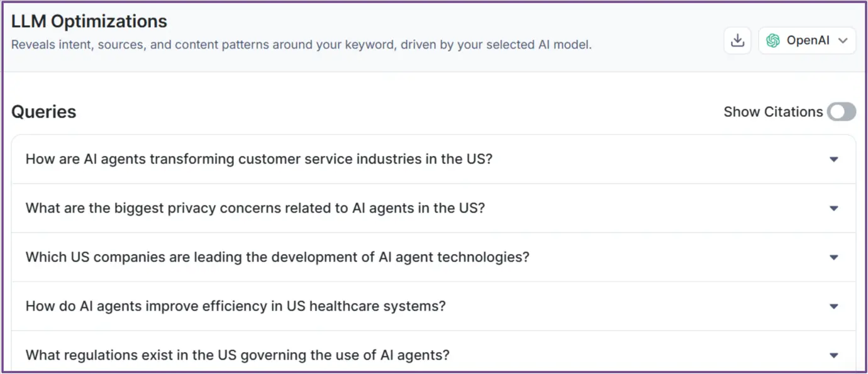Open the query on US regulations
This screenshot has height=374, width=868.
(x=237, y=355)
